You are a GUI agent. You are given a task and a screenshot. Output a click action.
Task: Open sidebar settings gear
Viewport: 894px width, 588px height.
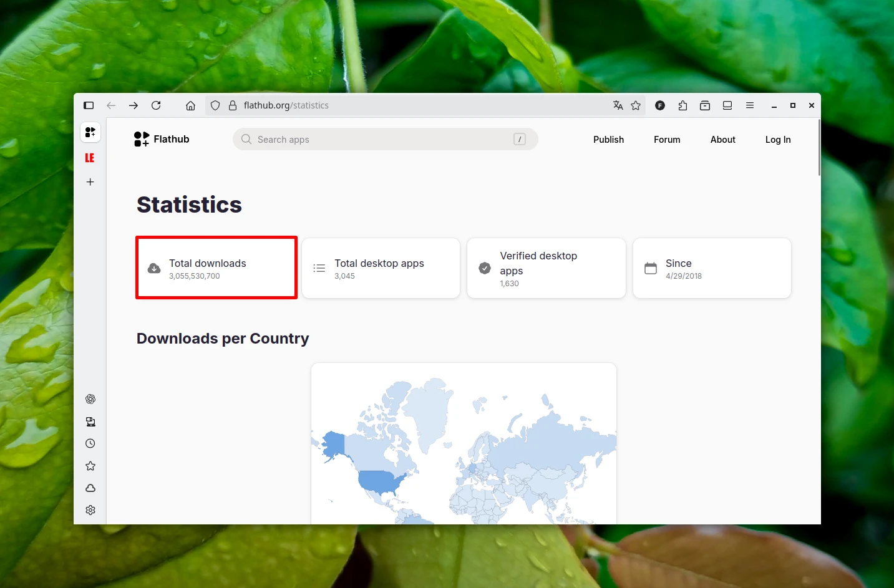pos(90,510)
